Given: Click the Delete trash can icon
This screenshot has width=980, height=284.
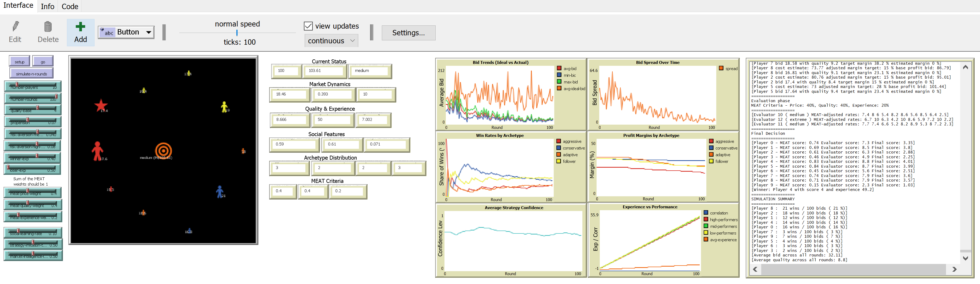Looking at the screenshot, I should tap(48, 27).
